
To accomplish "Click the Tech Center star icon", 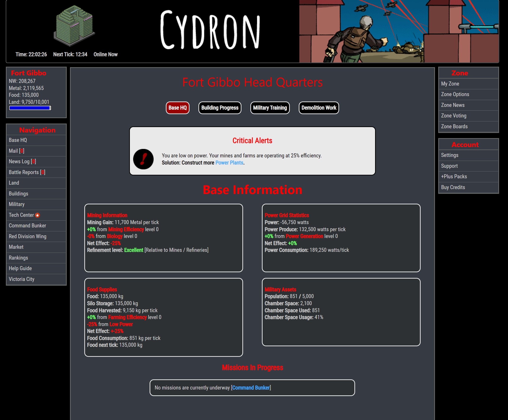I will [x=38, y=215].
